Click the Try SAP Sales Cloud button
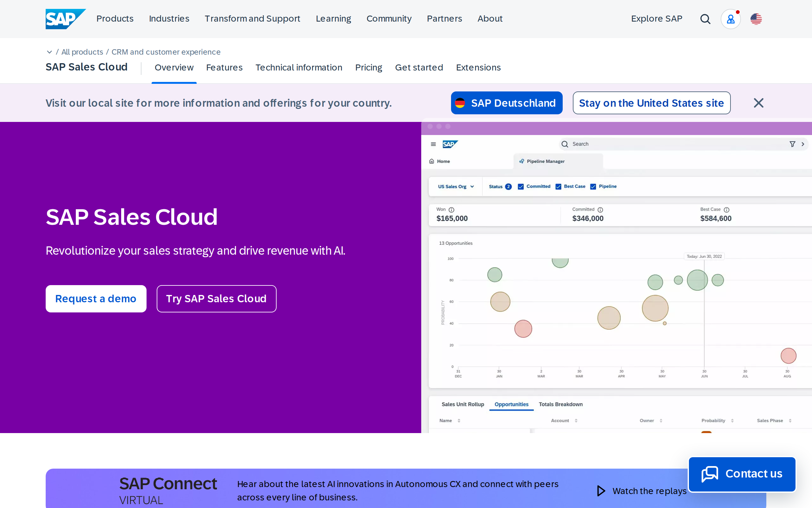This screenshot has width=812, height=508. 216,299
